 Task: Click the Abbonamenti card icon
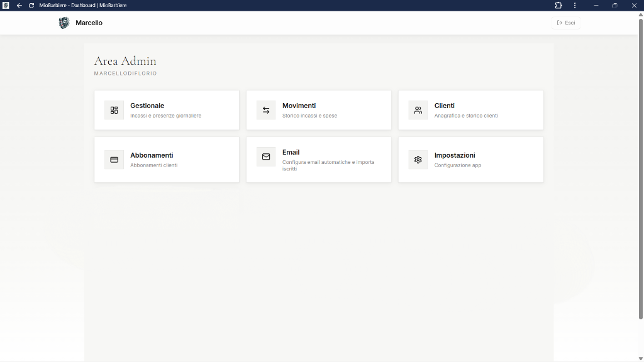click(114, 160)
